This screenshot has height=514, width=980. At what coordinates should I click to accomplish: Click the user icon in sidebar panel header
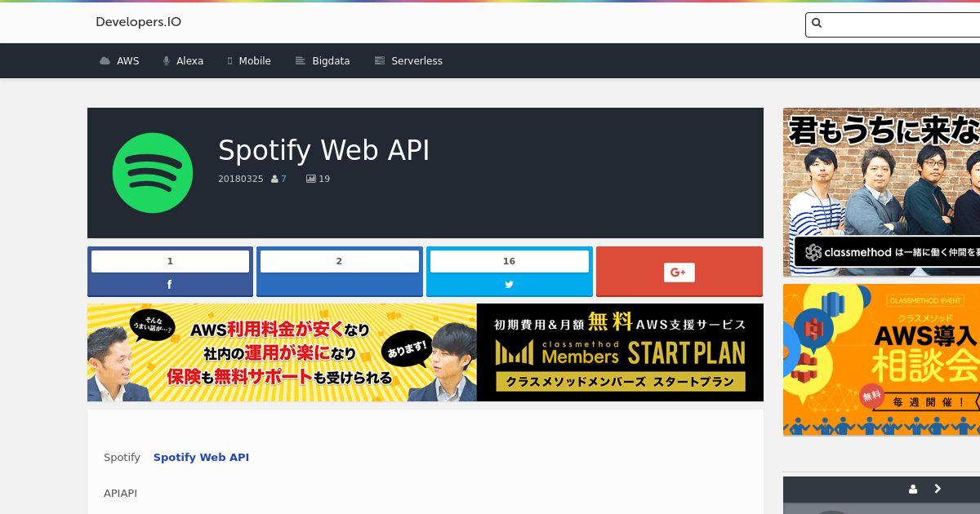[x=913, y=489]
